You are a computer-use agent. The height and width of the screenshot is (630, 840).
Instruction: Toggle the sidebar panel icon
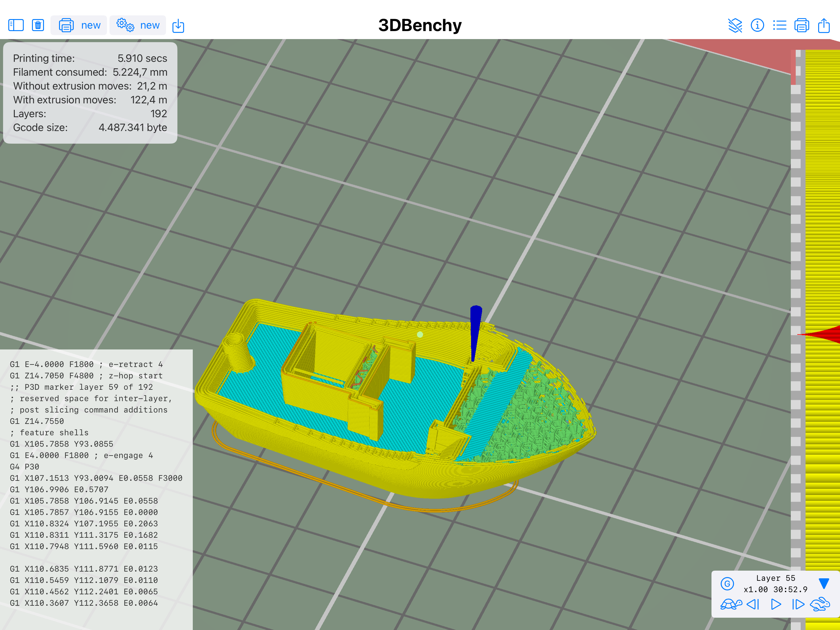(x=16, y=26)
